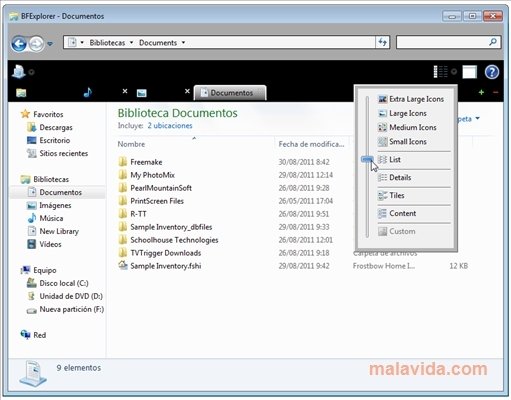
Task: Open dropdown arrow beside view options icon
Action: [x=454, y=71]
